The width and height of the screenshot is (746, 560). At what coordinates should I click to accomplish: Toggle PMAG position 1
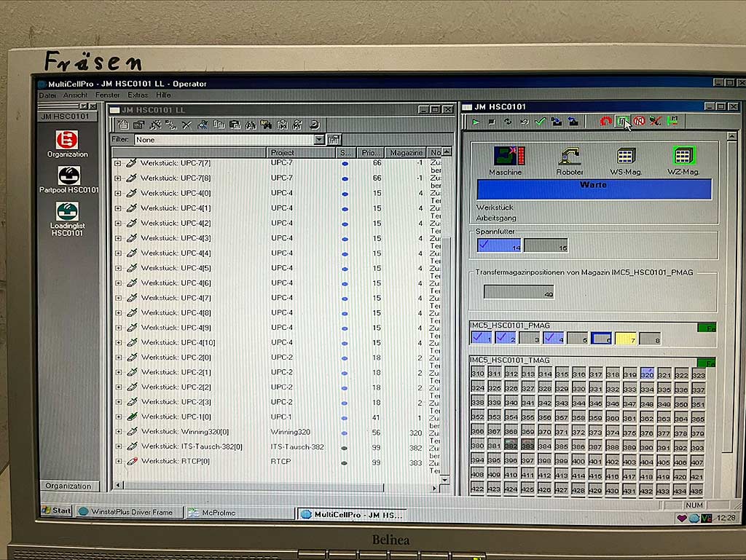point(481,338)
